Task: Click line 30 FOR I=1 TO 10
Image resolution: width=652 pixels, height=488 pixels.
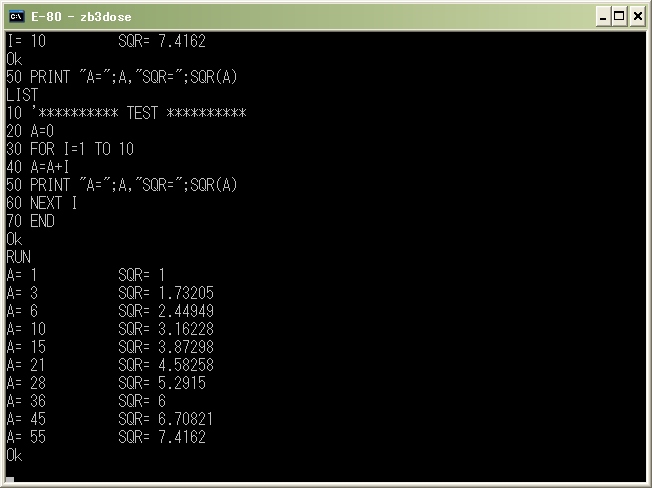Action: point(70,149)
